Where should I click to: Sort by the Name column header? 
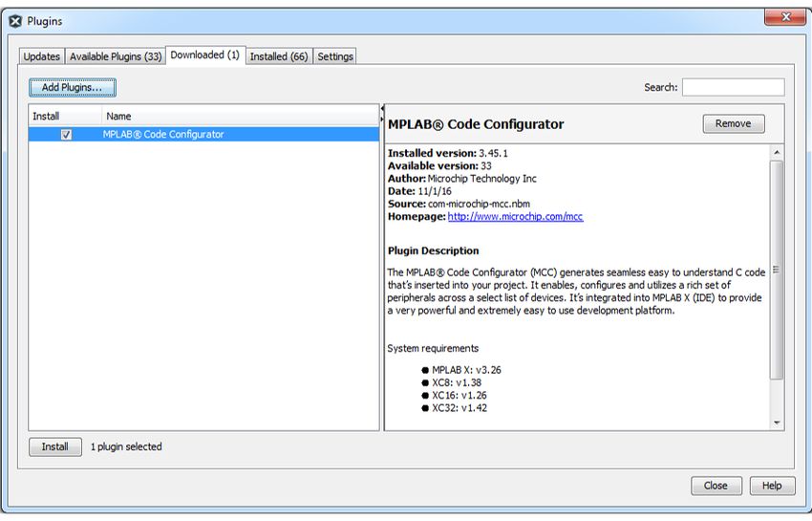tap(241, 116)
